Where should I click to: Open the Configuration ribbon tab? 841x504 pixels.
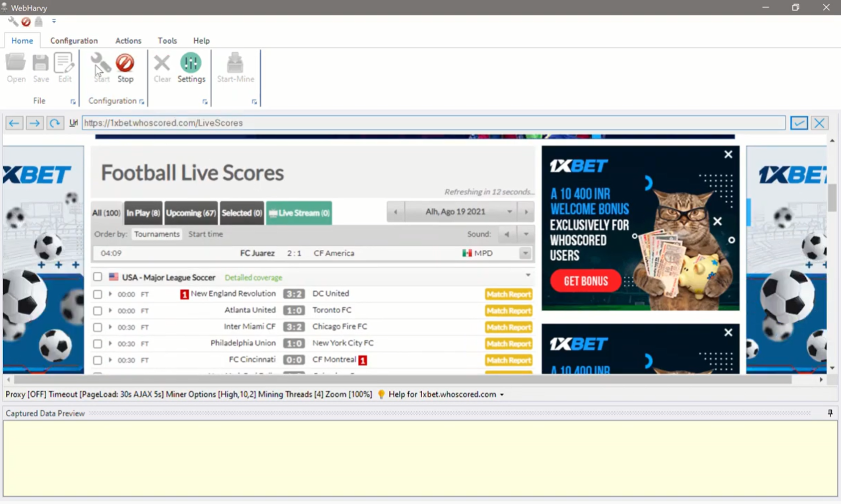coord(74,41)
